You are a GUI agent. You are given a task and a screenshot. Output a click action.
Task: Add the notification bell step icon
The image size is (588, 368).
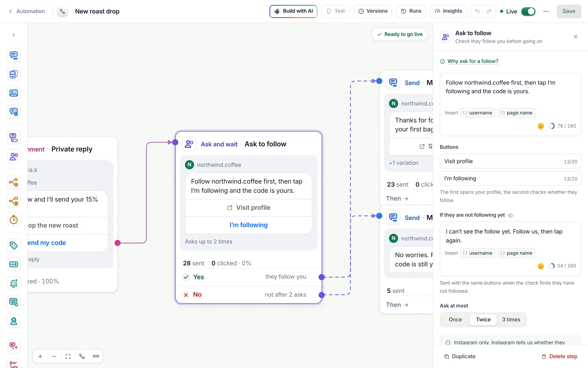click(14, 283)
